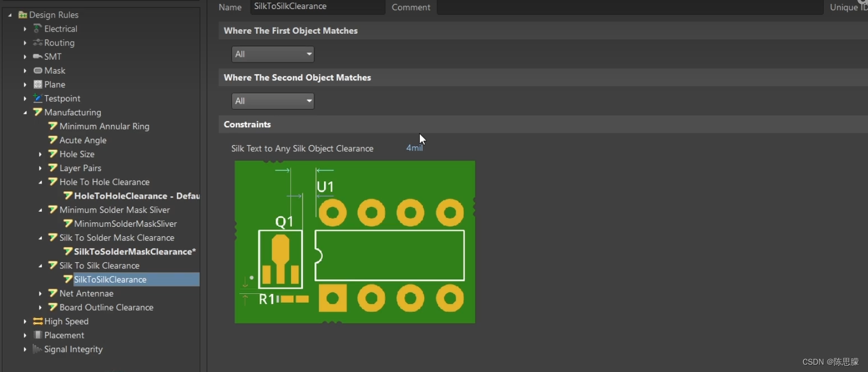
Task: Click the Signal Integrity category icon
Action: point(37,349)
